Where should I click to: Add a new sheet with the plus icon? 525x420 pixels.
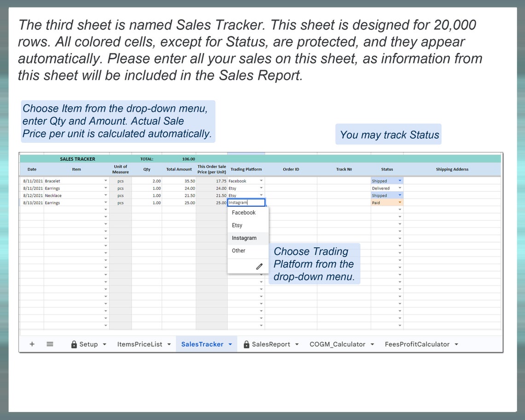[x=32, y=344]
